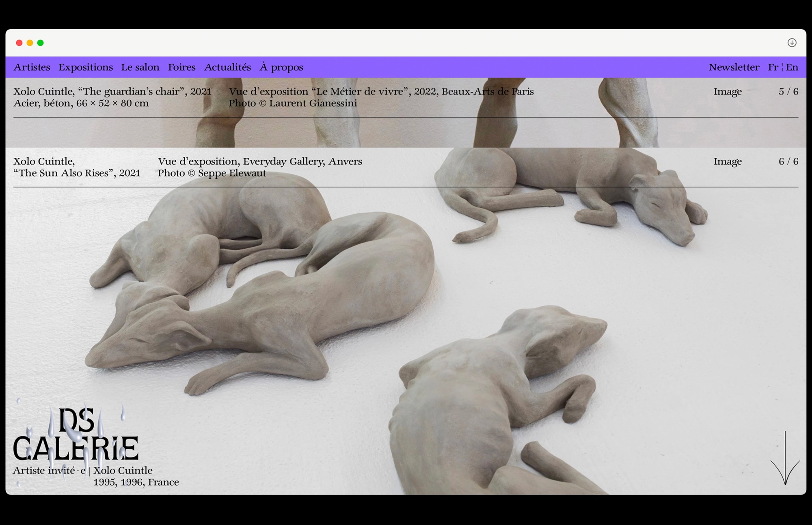Select the 5 / 6 image counter

[x=788, y=92]
